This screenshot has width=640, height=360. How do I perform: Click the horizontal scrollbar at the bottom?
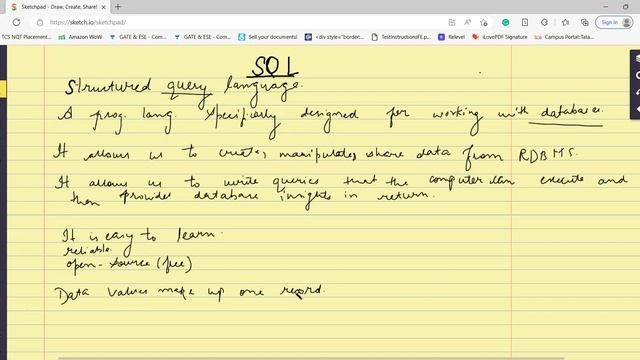click(x=311, y=358)
